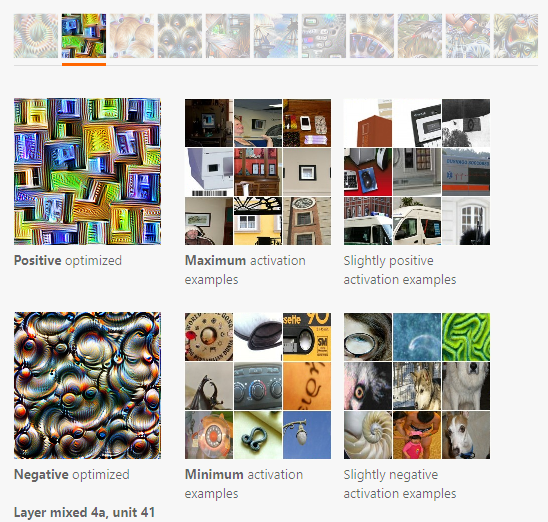Select the last thumbnail with orange creature
The image size is (548, 522).
(516, 36)
